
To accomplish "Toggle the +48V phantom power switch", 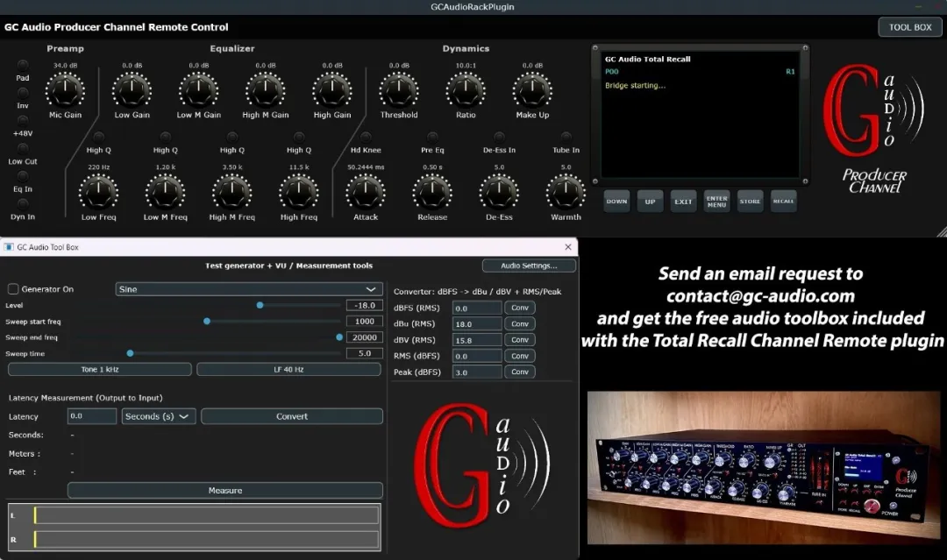I will 23,120.
